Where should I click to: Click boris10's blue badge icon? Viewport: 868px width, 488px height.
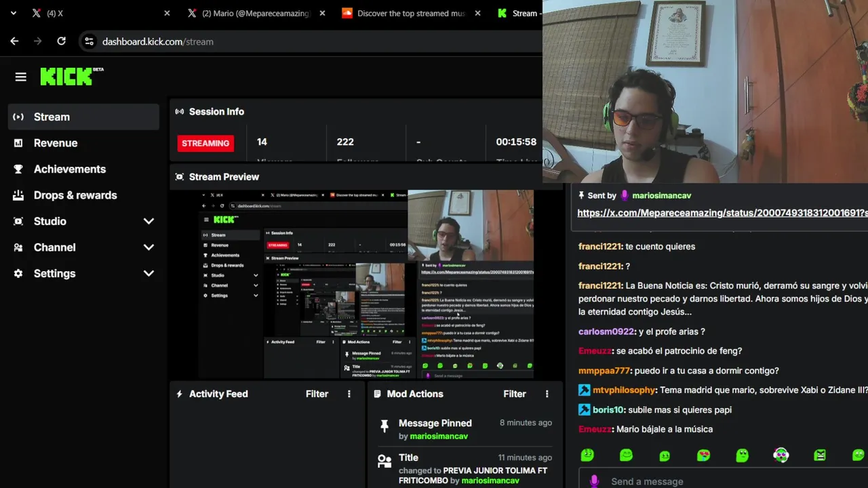[x=584, y=410]
